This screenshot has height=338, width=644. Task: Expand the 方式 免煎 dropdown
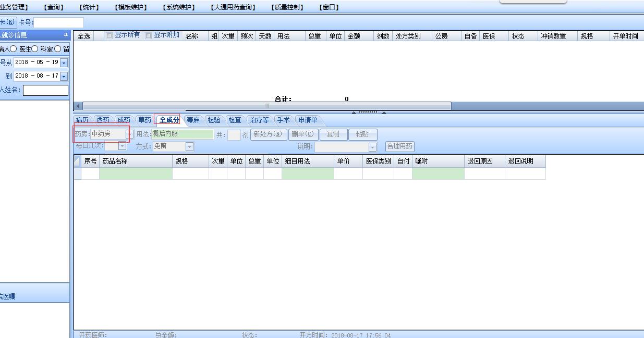click(189, 147)
